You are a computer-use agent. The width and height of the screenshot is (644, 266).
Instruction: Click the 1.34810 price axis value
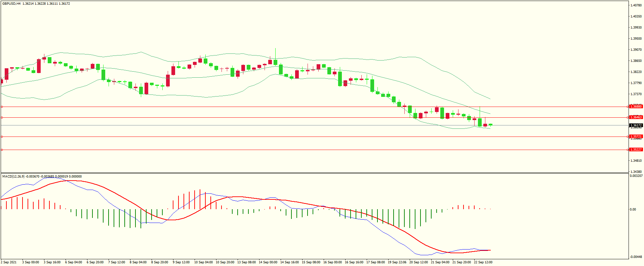636,161
